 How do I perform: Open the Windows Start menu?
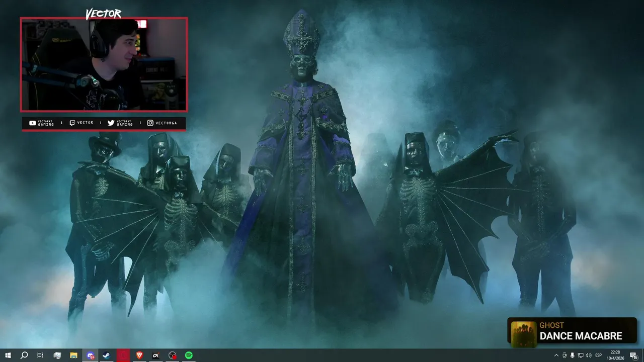point(8,355)
